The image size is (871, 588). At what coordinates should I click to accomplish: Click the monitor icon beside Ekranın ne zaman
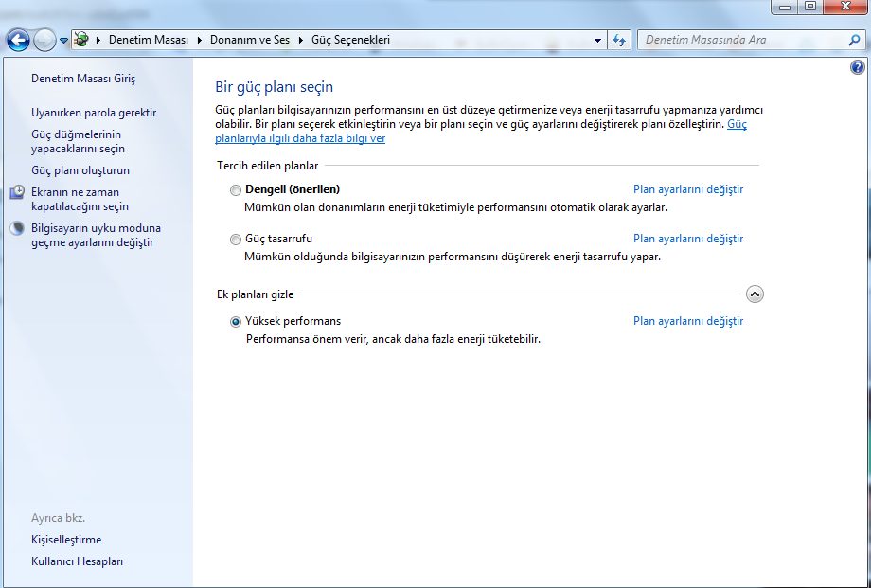tap(17, 192)
